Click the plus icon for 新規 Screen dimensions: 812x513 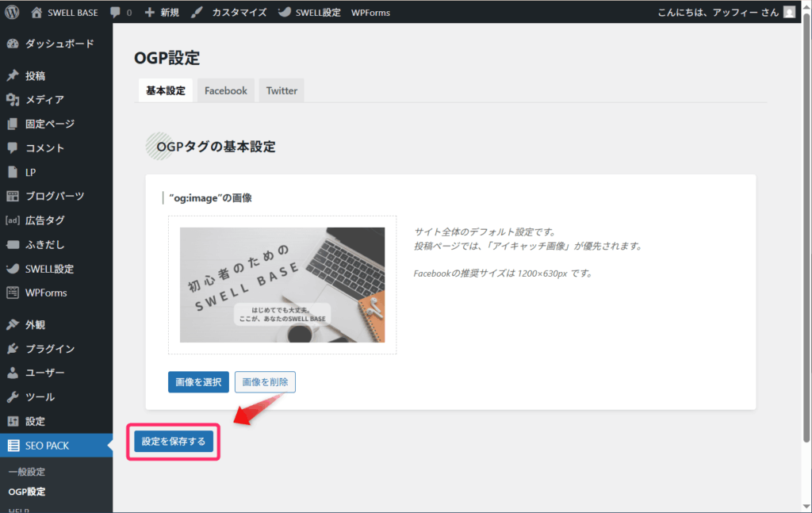click(149, 13)
